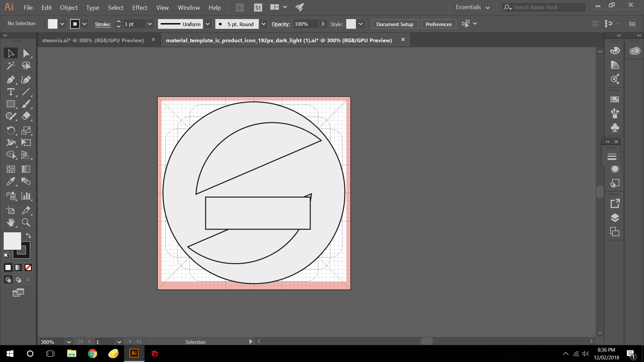
Task: Open Adobe Stock with St button
Action: 258,7
